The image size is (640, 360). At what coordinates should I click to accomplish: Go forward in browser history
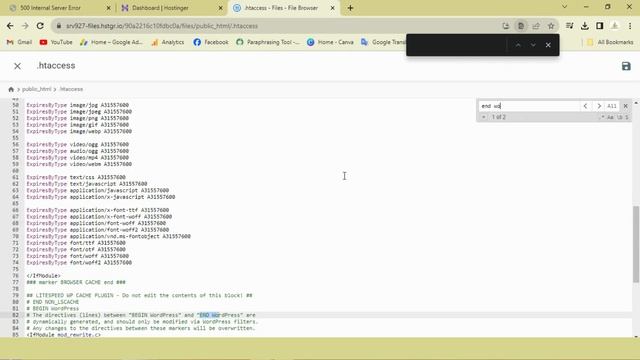pos(25,26)
